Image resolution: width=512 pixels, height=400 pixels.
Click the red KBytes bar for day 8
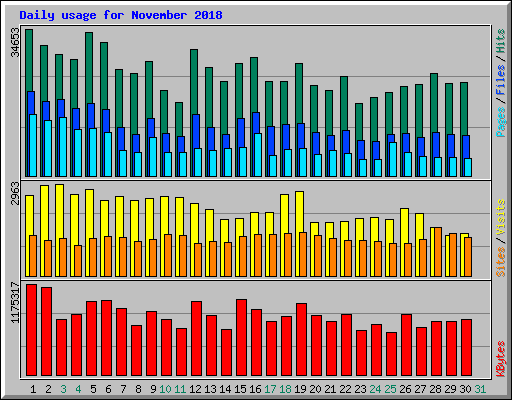click(136, 350)
